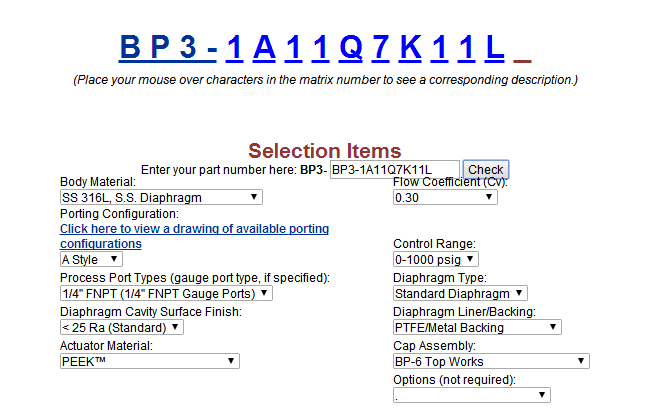Open the Options (not required) dropdown

(471, 395)
